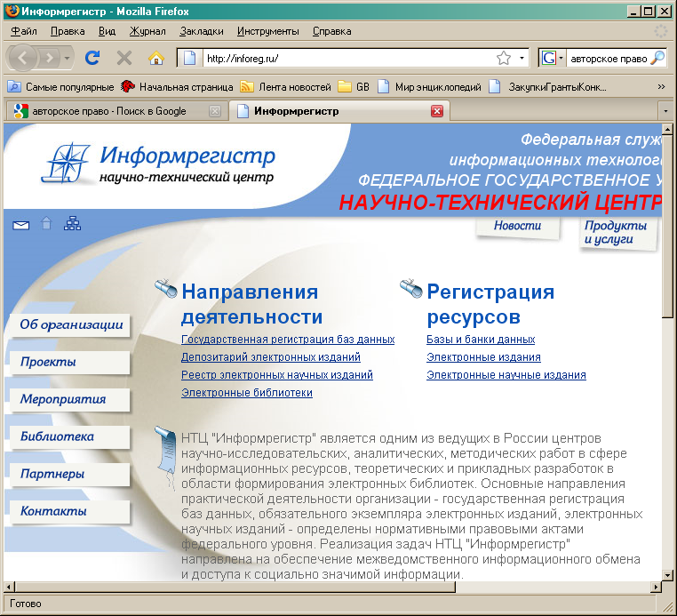Open the Закладки menu
The image size is (677, 616).
[202, 31]
